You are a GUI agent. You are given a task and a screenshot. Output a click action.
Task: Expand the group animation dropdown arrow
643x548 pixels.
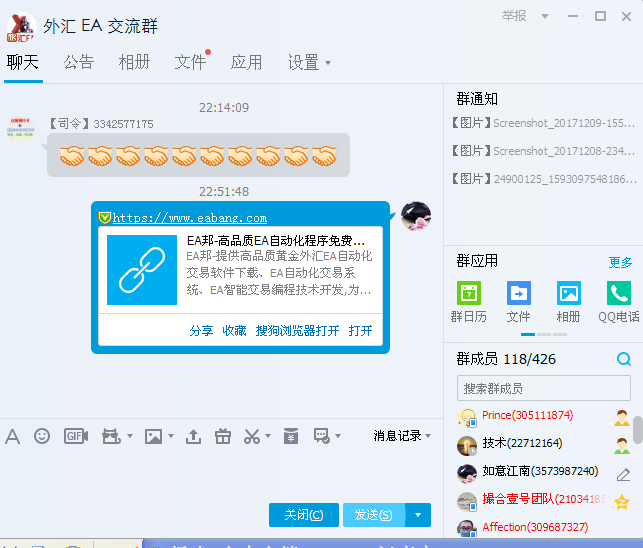coord(130,436)
